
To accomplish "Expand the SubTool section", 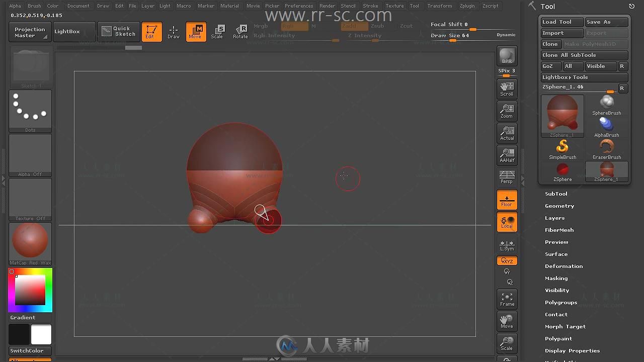I will click(x=556, y=194).
